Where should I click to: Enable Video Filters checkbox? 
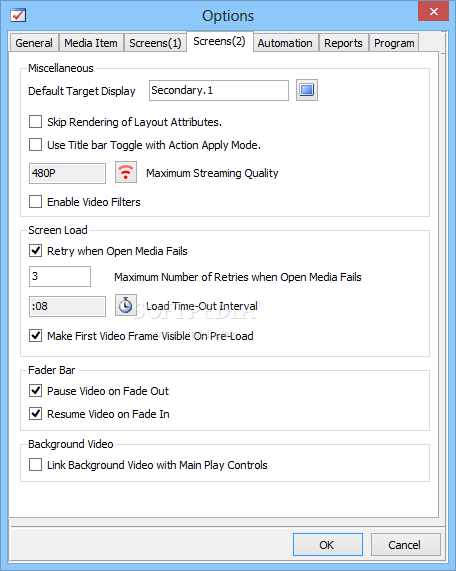click(35, 201)
